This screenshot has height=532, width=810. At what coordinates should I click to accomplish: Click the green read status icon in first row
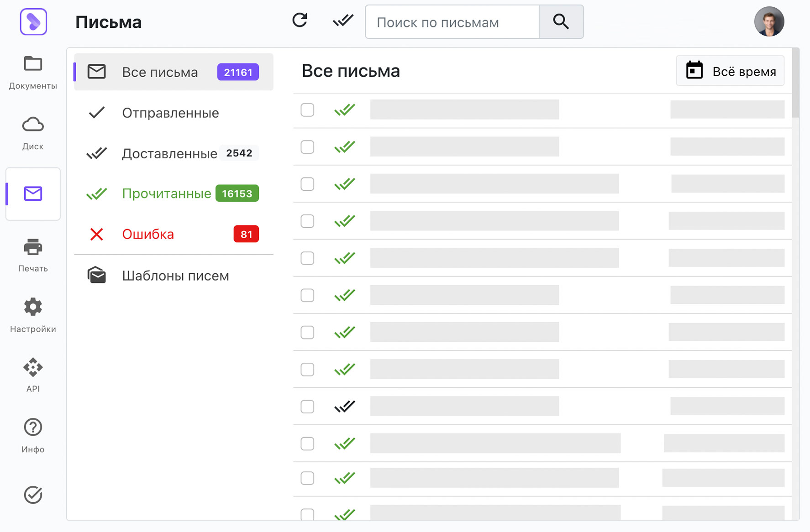345,110
